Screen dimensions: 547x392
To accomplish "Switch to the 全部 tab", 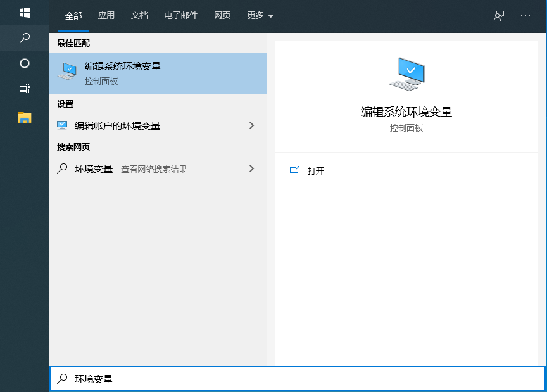I will [73, 16].
